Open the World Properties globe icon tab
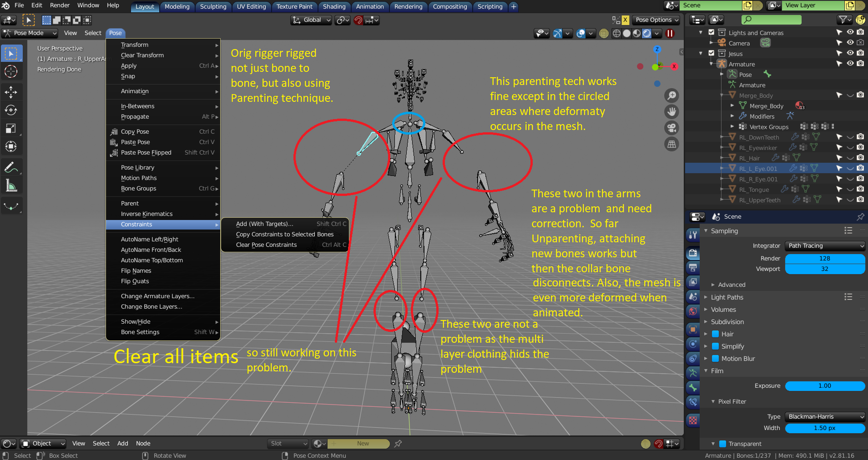This screenshot has width=868, height=460. (693, 311)
